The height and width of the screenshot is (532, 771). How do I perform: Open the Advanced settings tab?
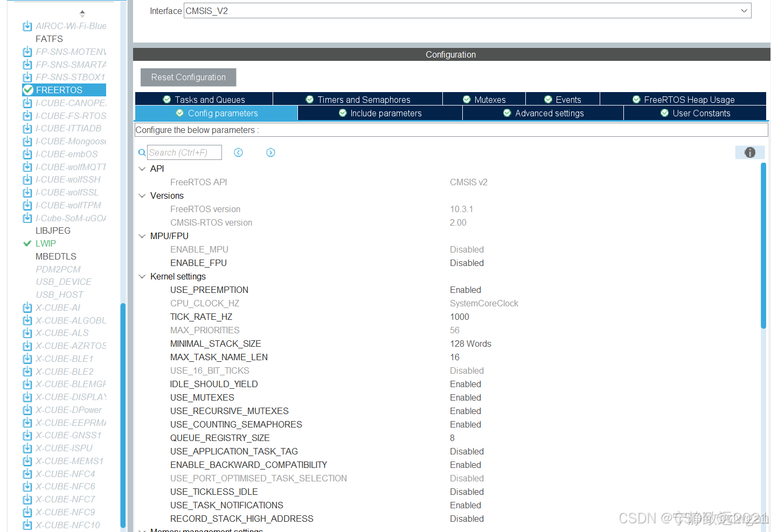(x=543, y=113)
